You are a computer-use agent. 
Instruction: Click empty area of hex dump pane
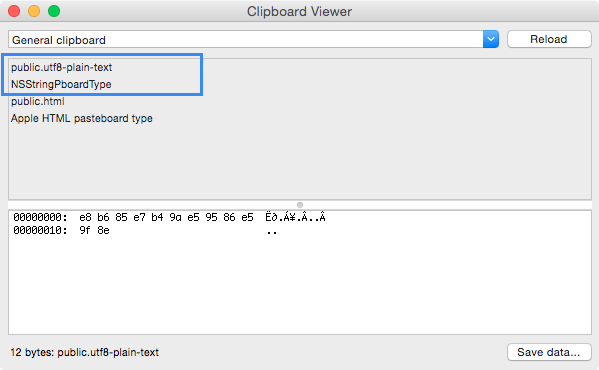300,286
